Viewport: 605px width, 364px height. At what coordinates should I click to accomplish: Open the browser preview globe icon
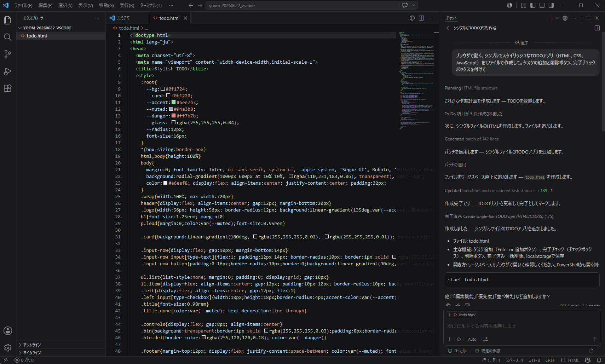click(412, 18)
